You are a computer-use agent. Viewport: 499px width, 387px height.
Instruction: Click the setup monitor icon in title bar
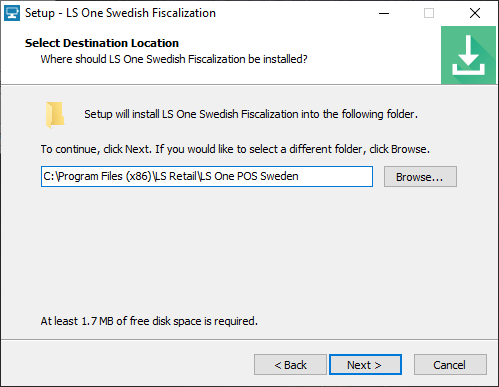coord(12,13)
